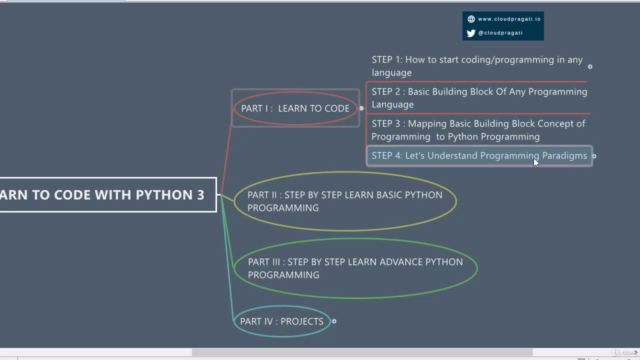Screen dimensions: 640x360
Task: Select the PART I : LEARN TO CODE node
Action: (x=295, y=108)
